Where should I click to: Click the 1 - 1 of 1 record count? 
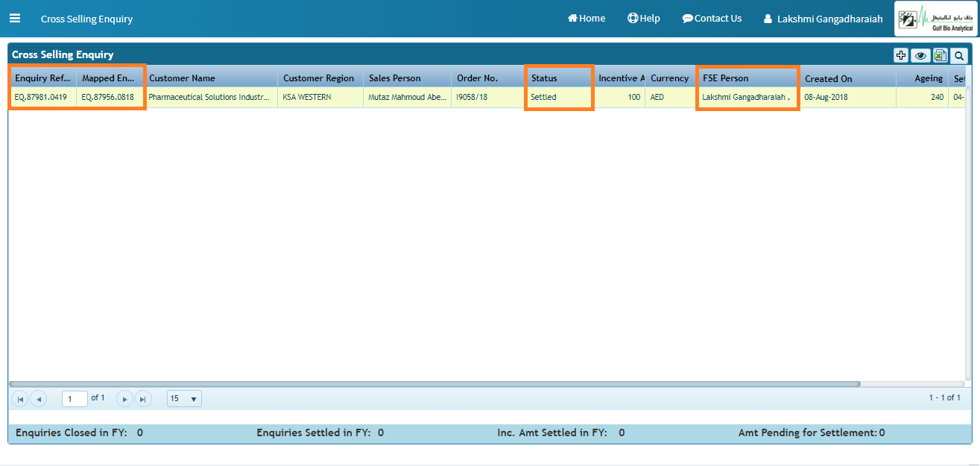(x=944, y=398)
